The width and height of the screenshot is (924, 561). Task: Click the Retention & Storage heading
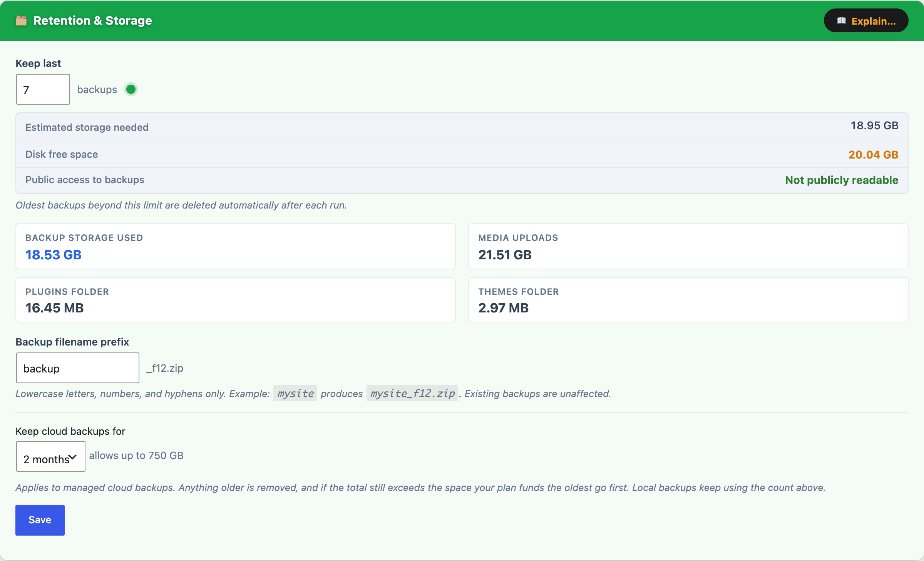tap(93, 20)
